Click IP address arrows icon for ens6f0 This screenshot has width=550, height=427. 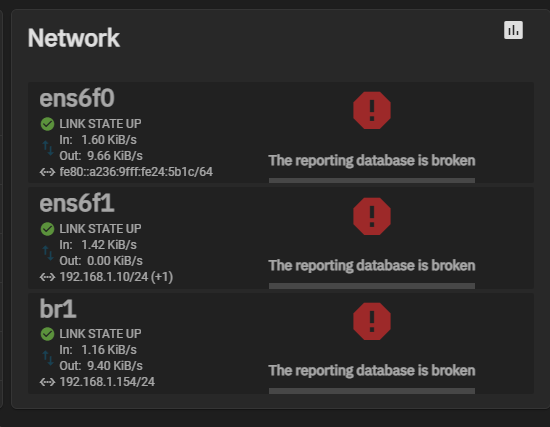(47, 172)
